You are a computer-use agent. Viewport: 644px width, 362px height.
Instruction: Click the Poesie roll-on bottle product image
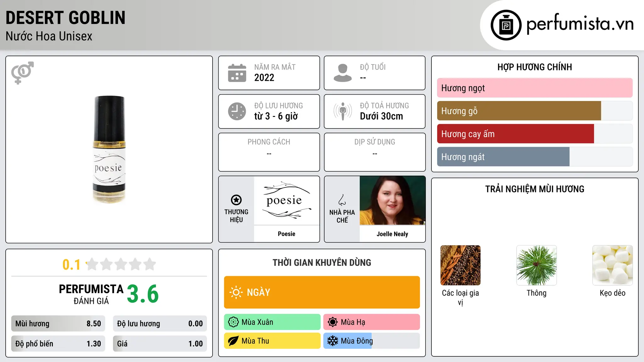(109, 149)
